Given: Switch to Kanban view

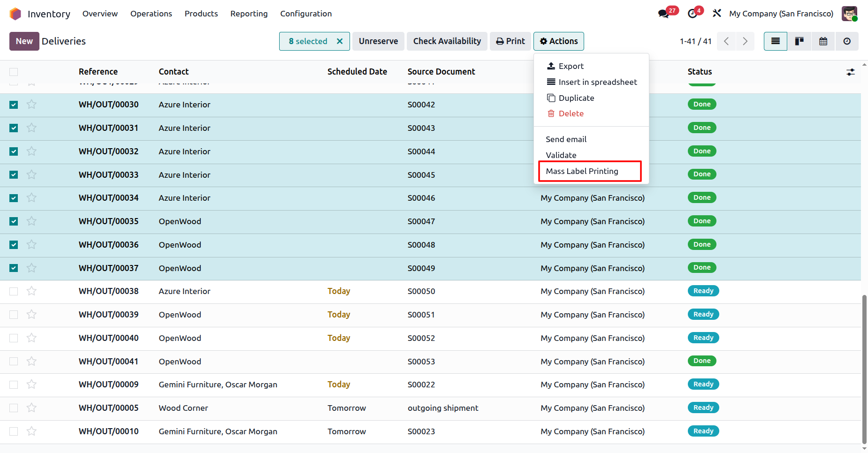Looking at the screenshot, I should click(799, 41).
